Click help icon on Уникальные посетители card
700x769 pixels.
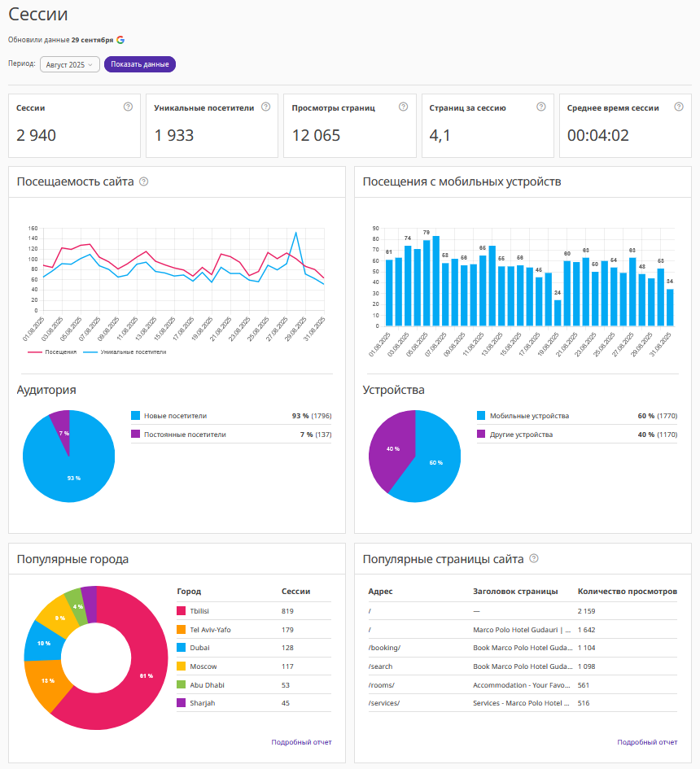click(265, 107)
